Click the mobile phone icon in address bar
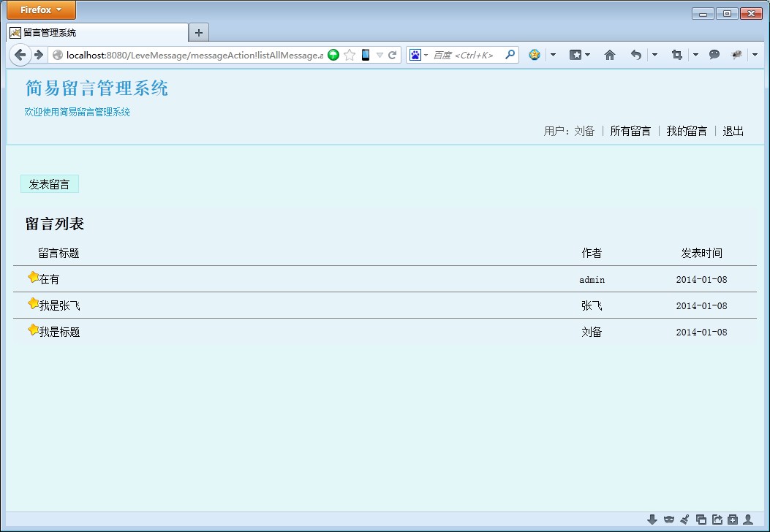This screenshot has width=770, height=532. click(366, 55)
